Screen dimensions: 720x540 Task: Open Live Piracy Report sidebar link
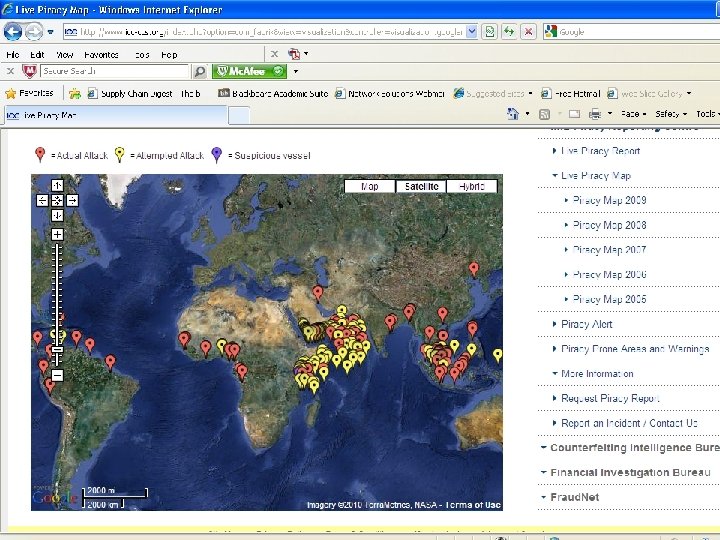click(x=600, y=151)
